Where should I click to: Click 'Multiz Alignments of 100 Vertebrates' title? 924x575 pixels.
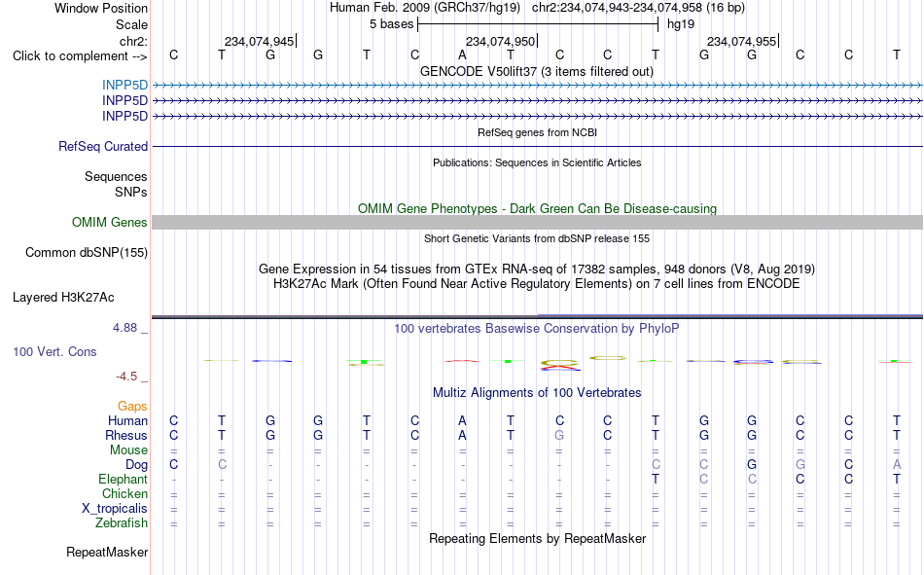click(537, 393)
